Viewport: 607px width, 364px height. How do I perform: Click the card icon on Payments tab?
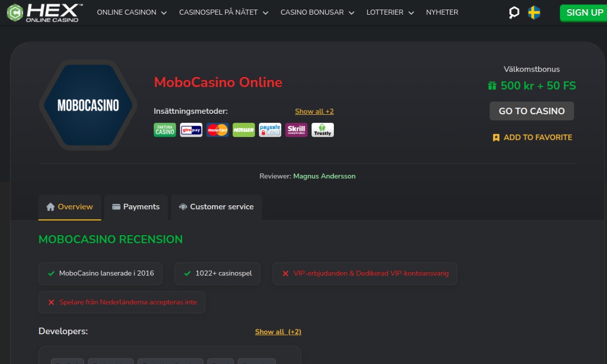[116, 207]
